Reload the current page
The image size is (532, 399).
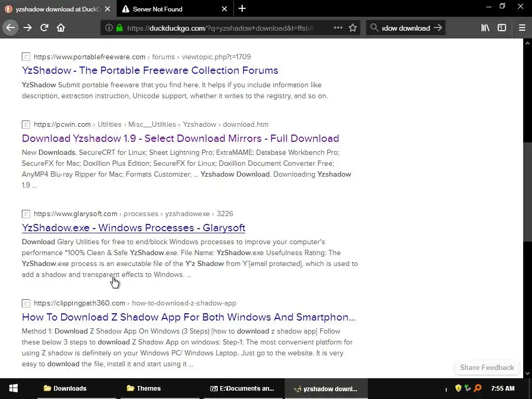[x=44, y=28]
